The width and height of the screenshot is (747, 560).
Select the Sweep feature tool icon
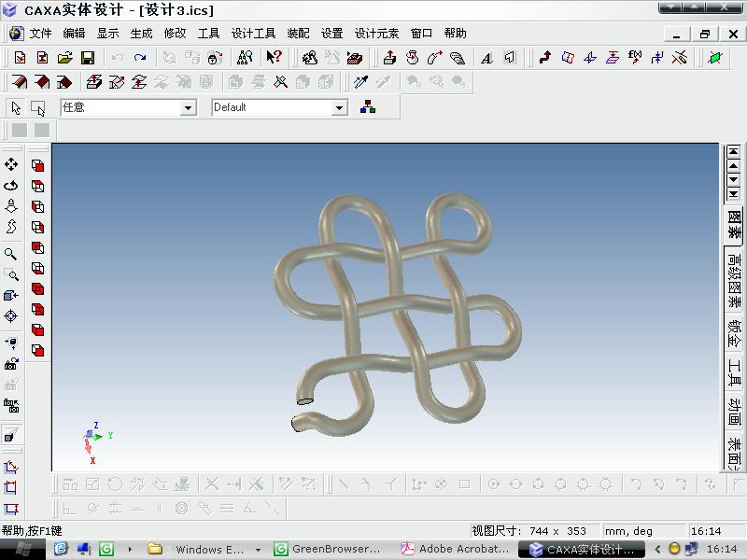coord(434,58)
